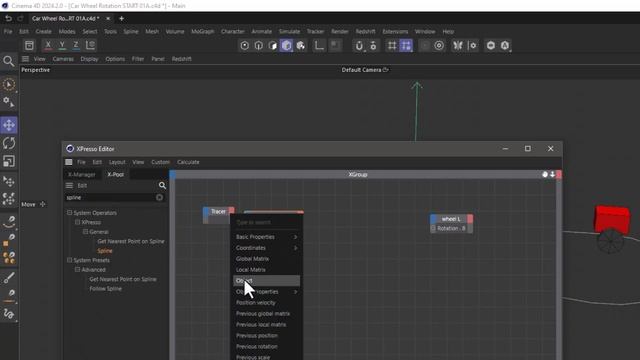Click the Redshift hexagon icon
Image resolution: width=640 pixels, height=360 pixels.
tap(491, 46)
